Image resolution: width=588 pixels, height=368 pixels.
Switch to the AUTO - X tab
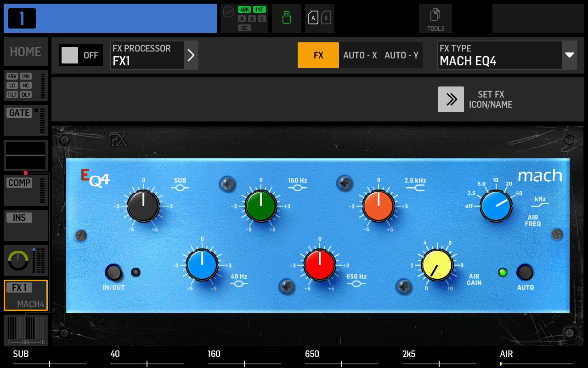pos(360,55)
